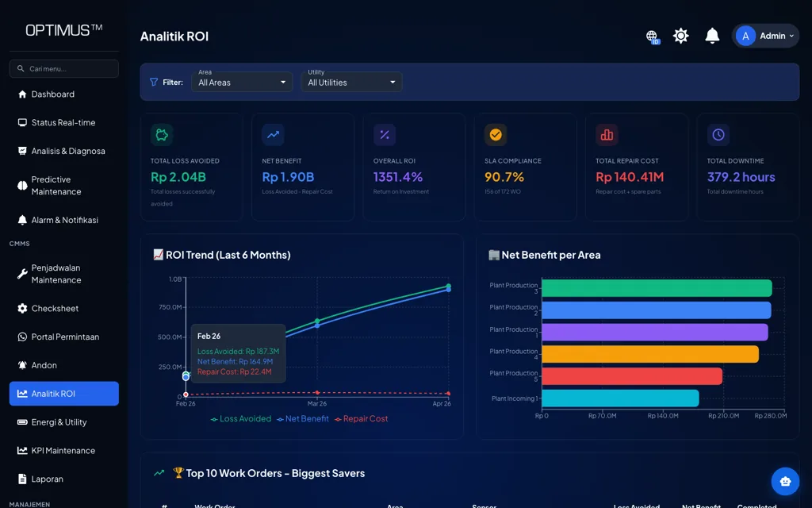Click the Mar 26 Loss Avoided data point
This screenshot has height=508, width=812.
(x=317, y=321)
